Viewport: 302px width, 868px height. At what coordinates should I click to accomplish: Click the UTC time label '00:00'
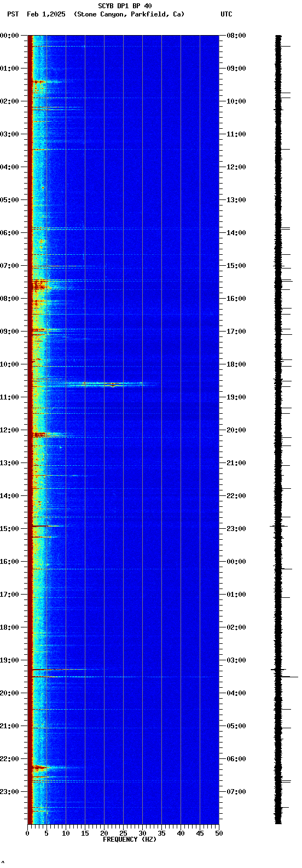[236, 562]
